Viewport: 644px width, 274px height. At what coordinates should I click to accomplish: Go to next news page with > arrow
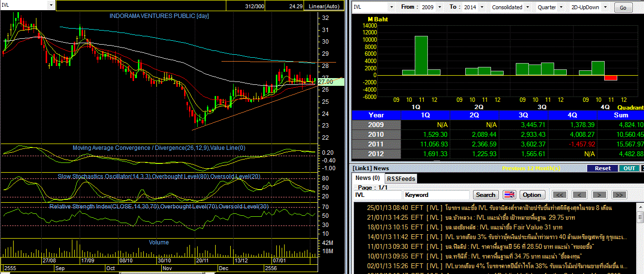(x=599, y=194)
